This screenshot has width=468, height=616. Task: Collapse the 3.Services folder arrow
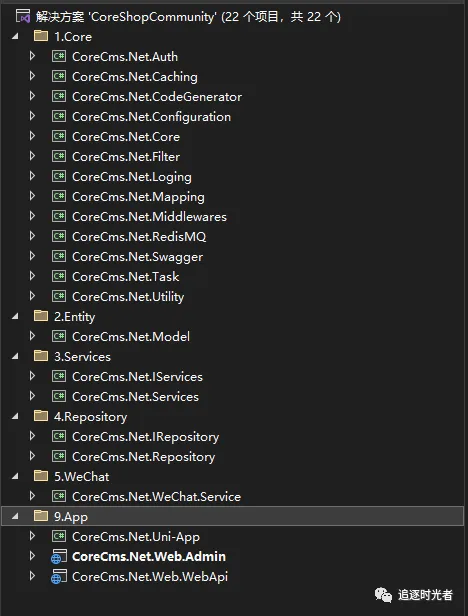[15, 357]
